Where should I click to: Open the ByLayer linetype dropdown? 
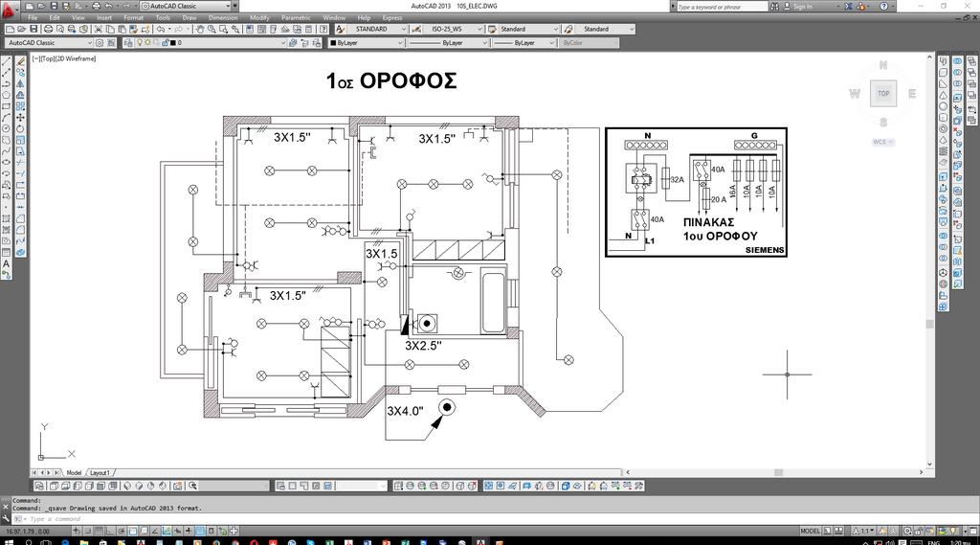[448, 42]
